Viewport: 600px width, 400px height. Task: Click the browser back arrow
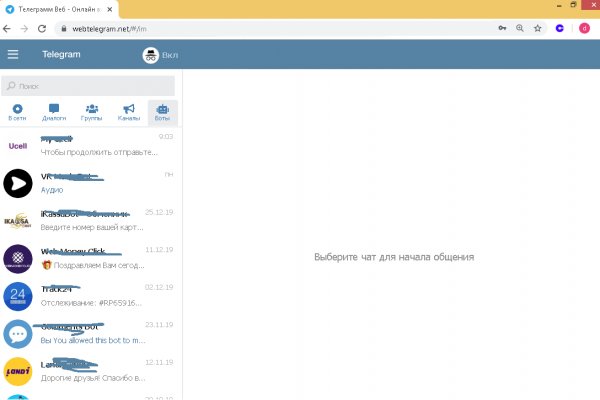(9, 28)
